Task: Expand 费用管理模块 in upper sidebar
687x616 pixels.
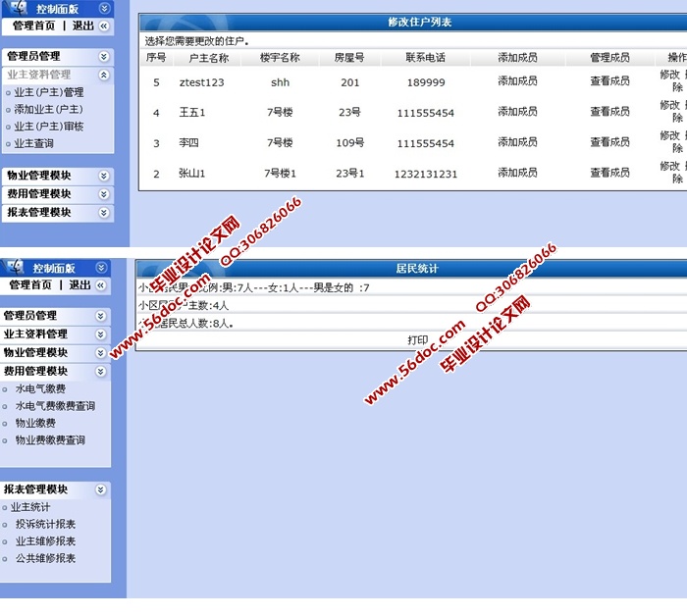Action: click(104, 194)
